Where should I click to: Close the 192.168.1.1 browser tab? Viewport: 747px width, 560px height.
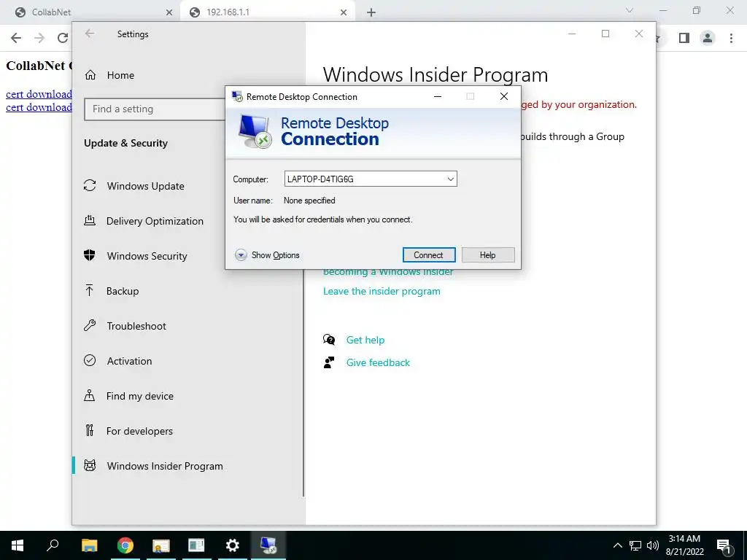click(x=344, y=13)
